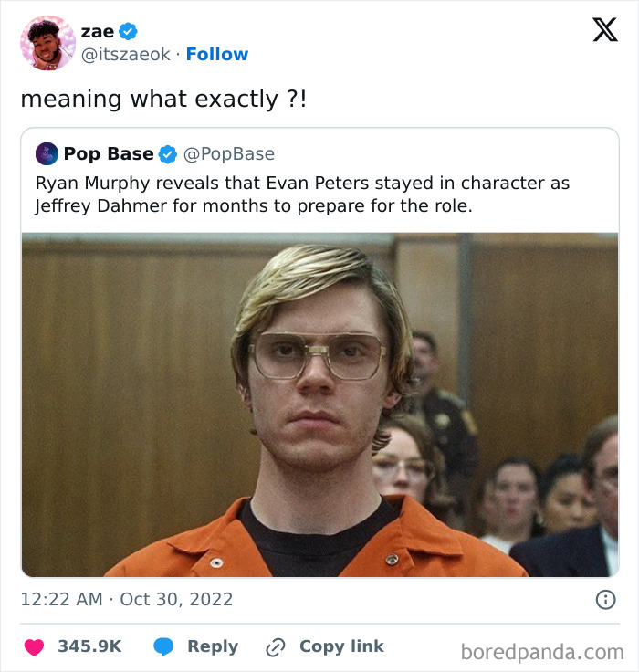Click the blue reply bubble icon
This screenshot has height=672, width=639.
[163, 646]
